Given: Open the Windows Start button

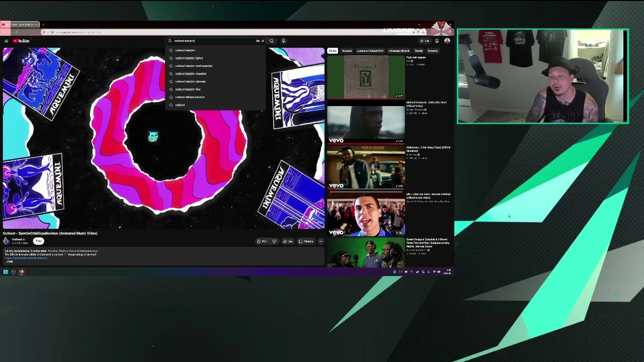Looking at the screenshot, I should point(6,272).
